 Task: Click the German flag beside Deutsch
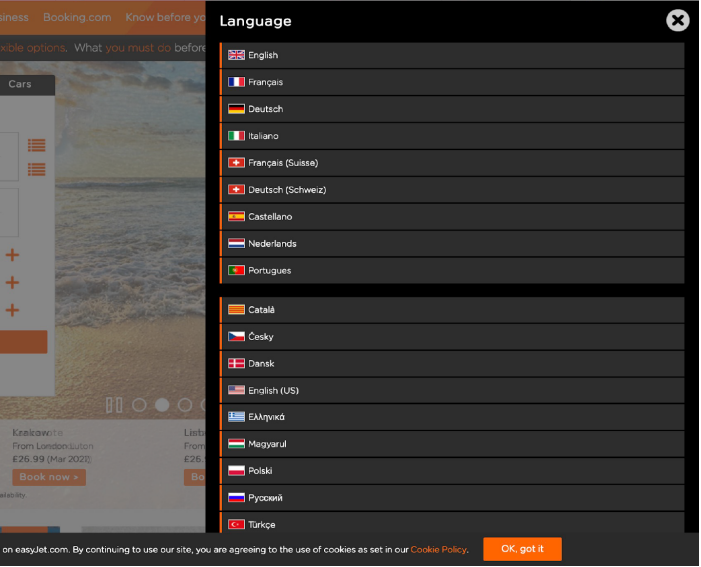point(236,109)
